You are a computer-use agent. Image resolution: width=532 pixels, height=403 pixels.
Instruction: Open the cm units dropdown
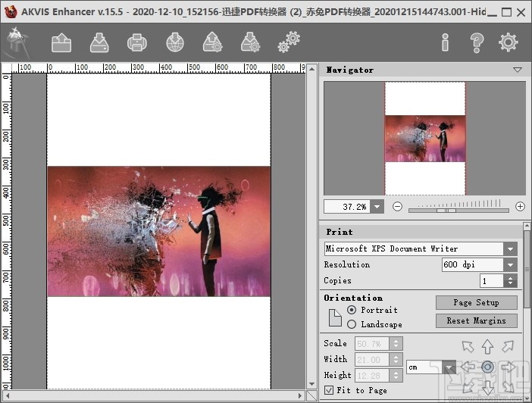pos(449,367)
